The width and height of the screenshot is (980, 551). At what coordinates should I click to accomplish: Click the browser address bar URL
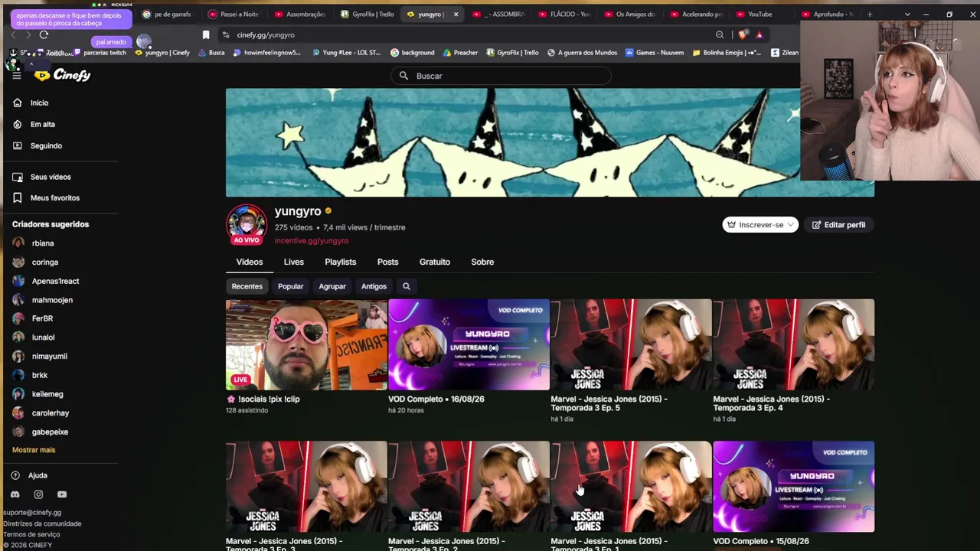point(266,34)
